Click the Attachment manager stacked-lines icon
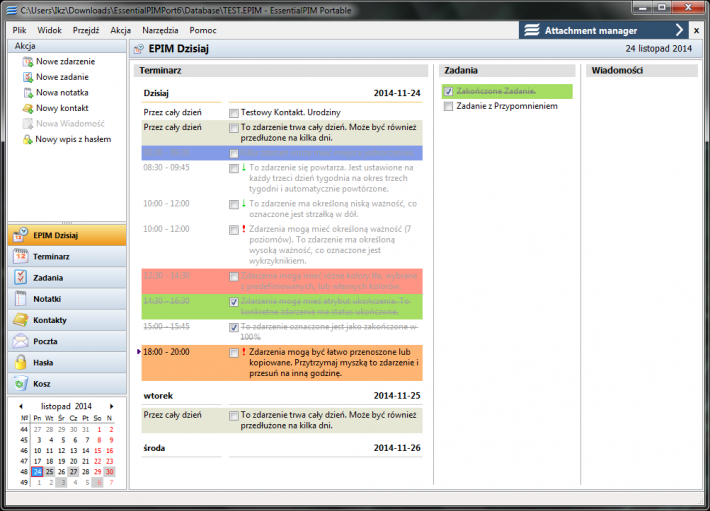Image resolution: width=710 pixels, height=511 pixels. (x=532, y=30)
